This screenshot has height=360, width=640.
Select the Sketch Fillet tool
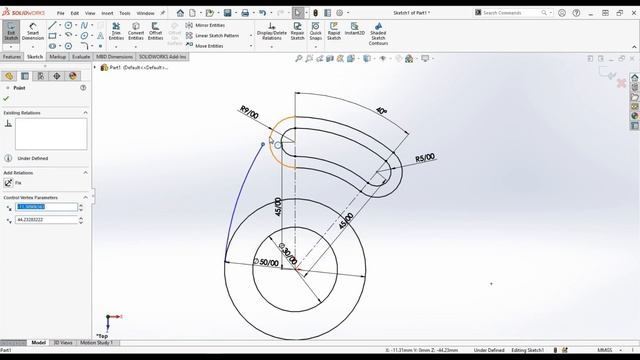point(84,46)
